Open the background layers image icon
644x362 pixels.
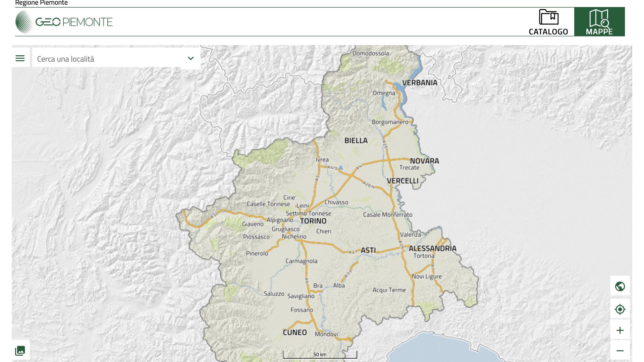(20, 351)
